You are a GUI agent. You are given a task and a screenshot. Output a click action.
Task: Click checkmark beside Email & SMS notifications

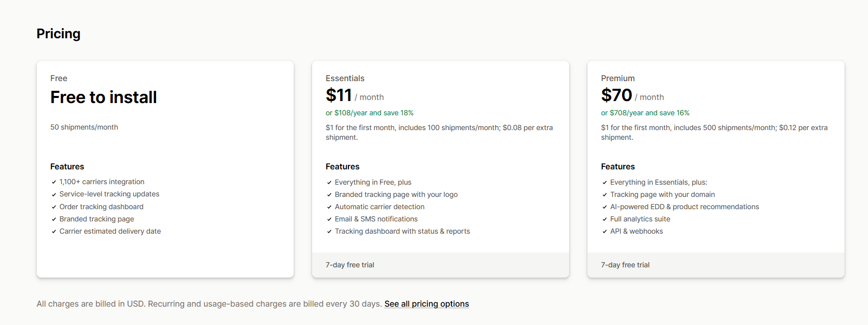[329, 219]
